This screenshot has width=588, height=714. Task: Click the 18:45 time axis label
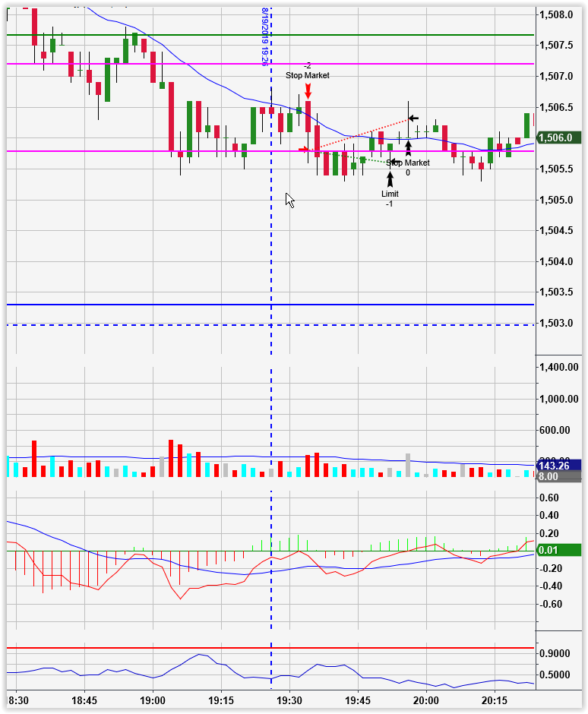coord(84,700)
